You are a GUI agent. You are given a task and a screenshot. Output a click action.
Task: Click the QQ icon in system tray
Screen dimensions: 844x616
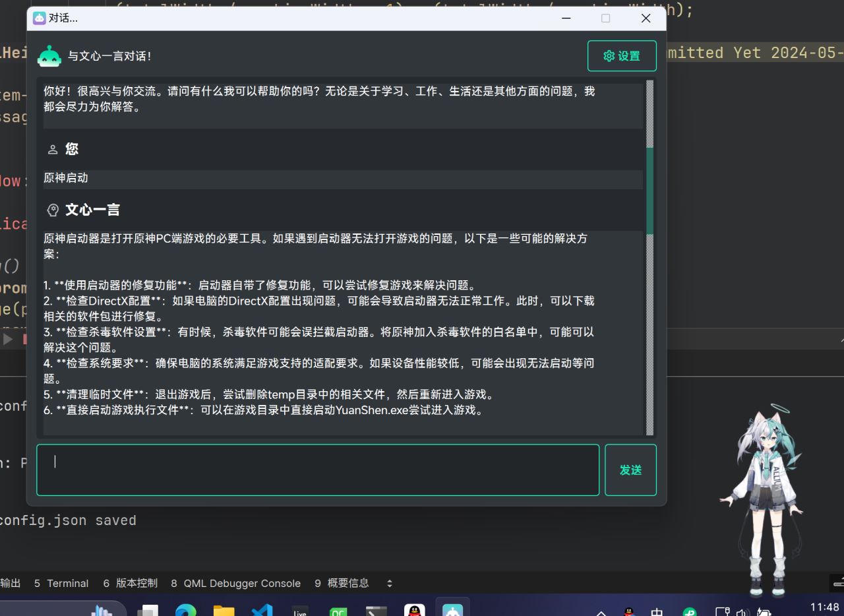pyautogui.click(x=629, y=611)
